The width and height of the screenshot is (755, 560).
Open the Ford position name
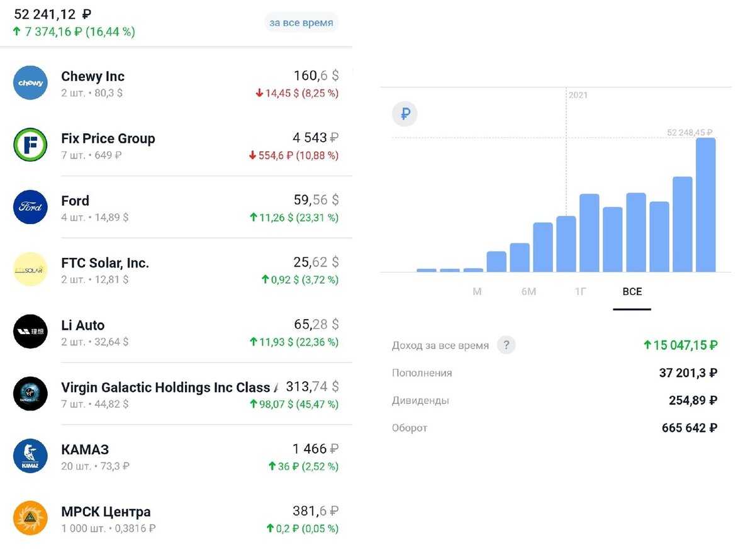tap(75, 201)
